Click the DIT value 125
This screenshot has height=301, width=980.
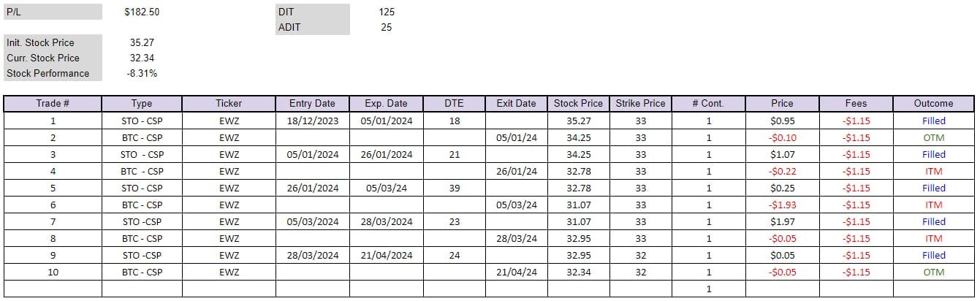click(387, 12)
